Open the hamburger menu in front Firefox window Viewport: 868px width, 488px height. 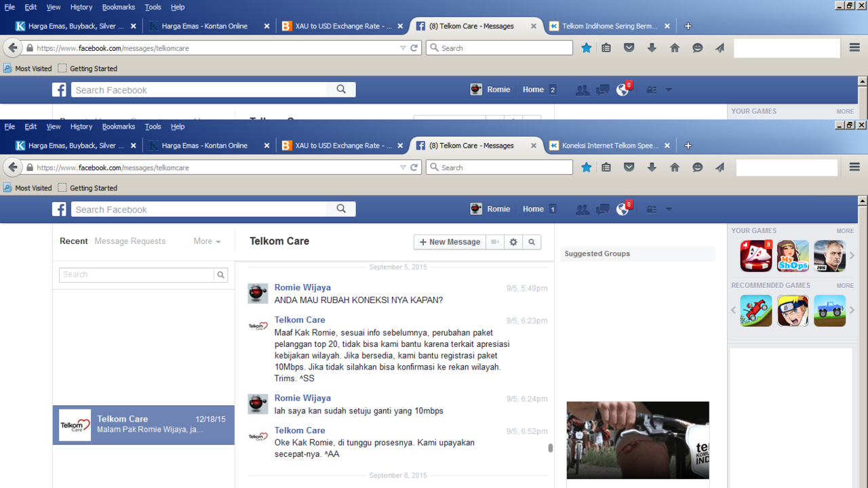click(854, 167)
